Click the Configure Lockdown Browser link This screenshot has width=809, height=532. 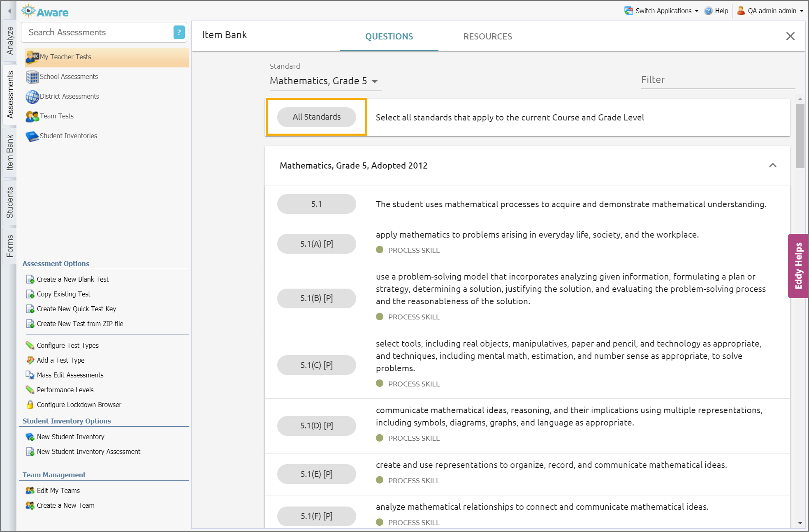click(79, 405)
